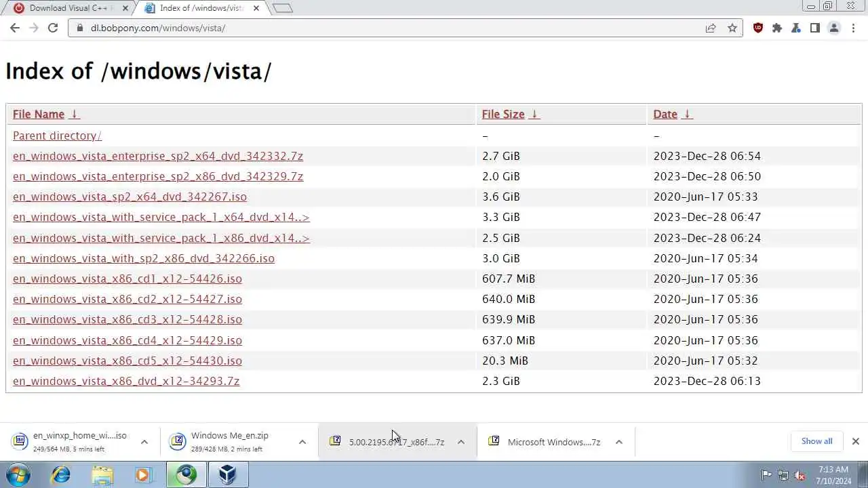Expand options for 5.00.2195 7z download

[461, 442]
